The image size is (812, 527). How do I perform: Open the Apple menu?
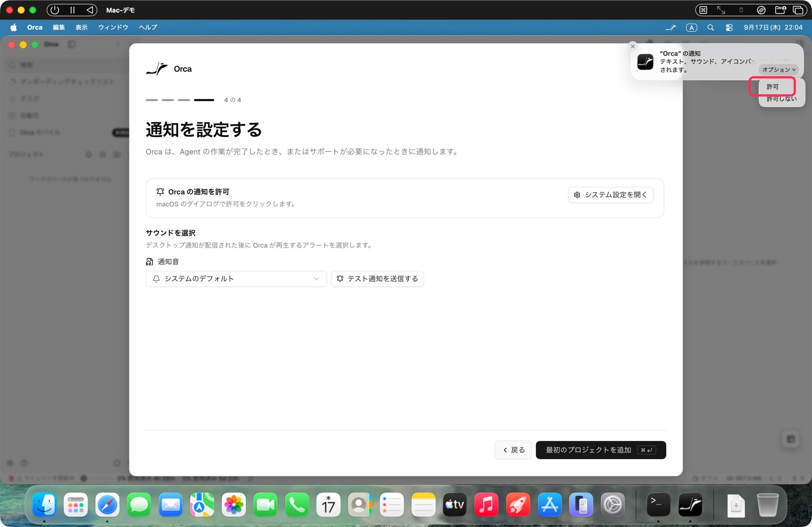(14, 27)
